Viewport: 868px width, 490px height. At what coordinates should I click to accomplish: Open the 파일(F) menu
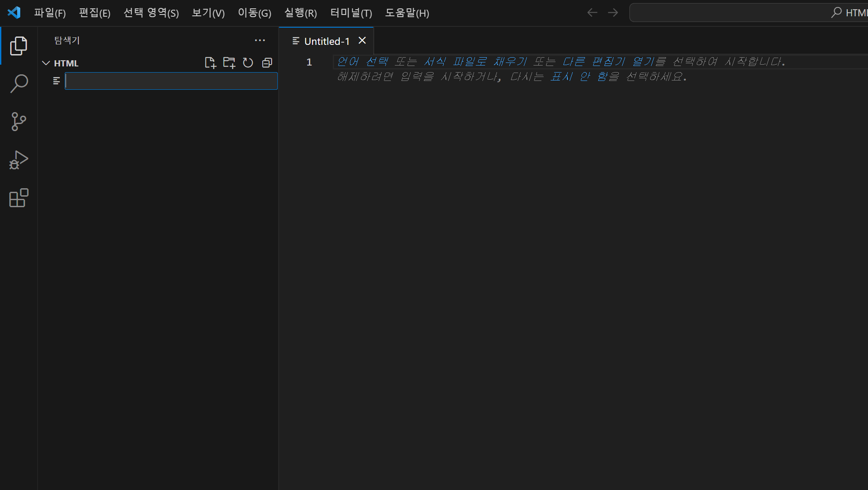point(50,13)
